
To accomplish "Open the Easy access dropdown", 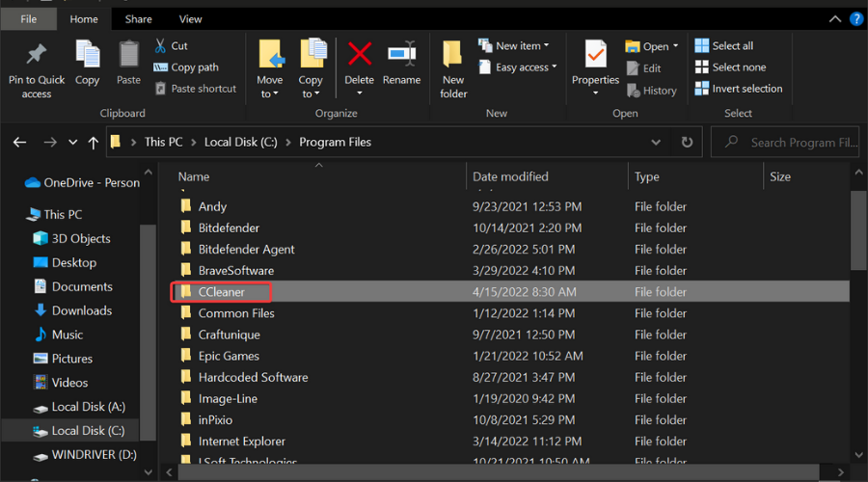I will click(x=518, y=67).
